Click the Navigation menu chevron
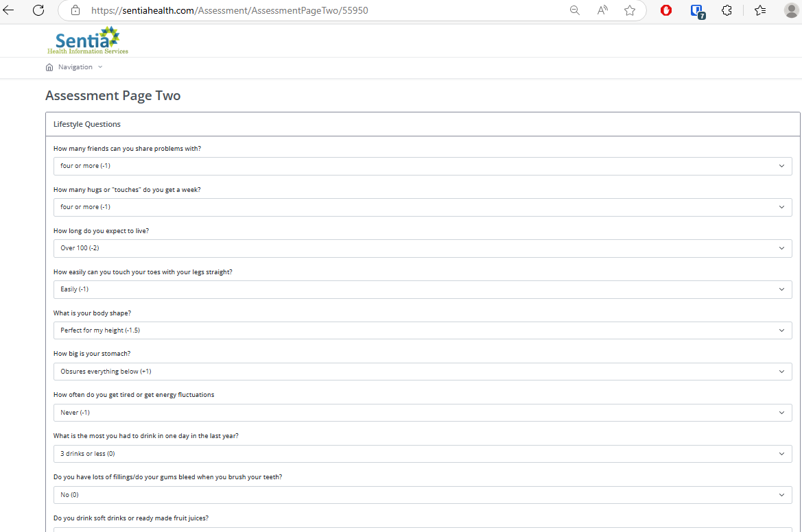 coord(100,67)
